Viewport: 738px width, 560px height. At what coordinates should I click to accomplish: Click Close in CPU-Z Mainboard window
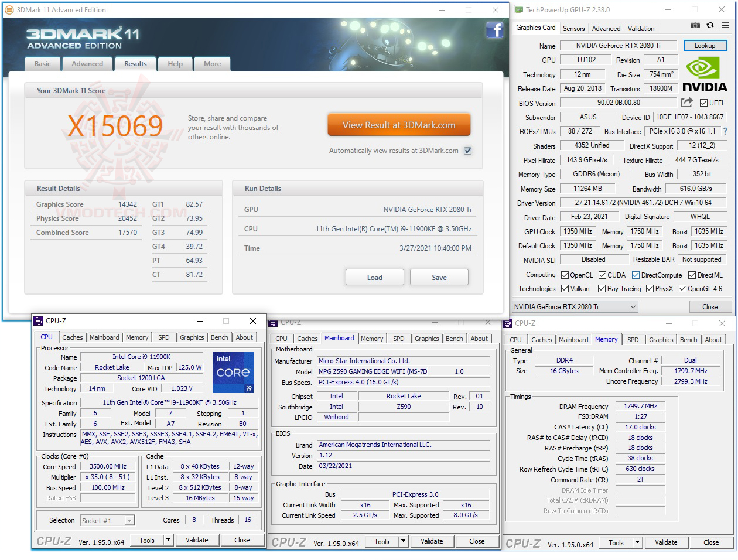click(477, 541)
